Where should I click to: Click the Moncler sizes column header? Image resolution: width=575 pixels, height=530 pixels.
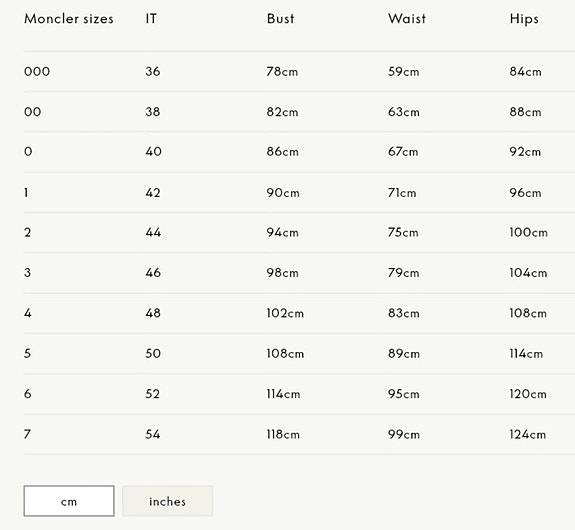pos(69,19)
